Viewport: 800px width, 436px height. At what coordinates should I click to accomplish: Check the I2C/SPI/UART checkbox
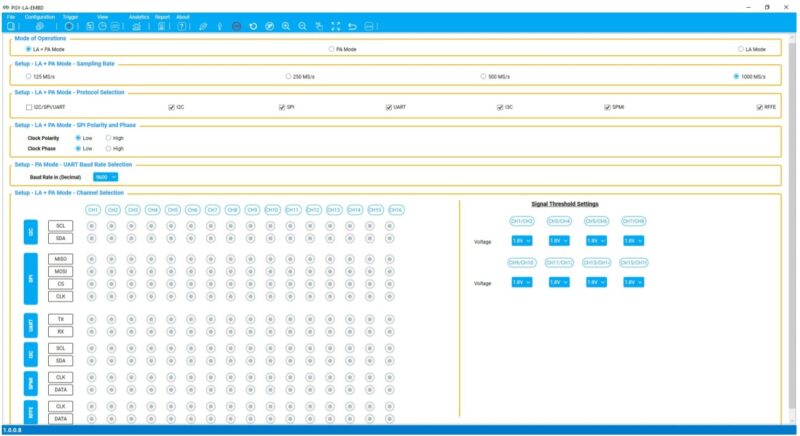pos(29,107)
